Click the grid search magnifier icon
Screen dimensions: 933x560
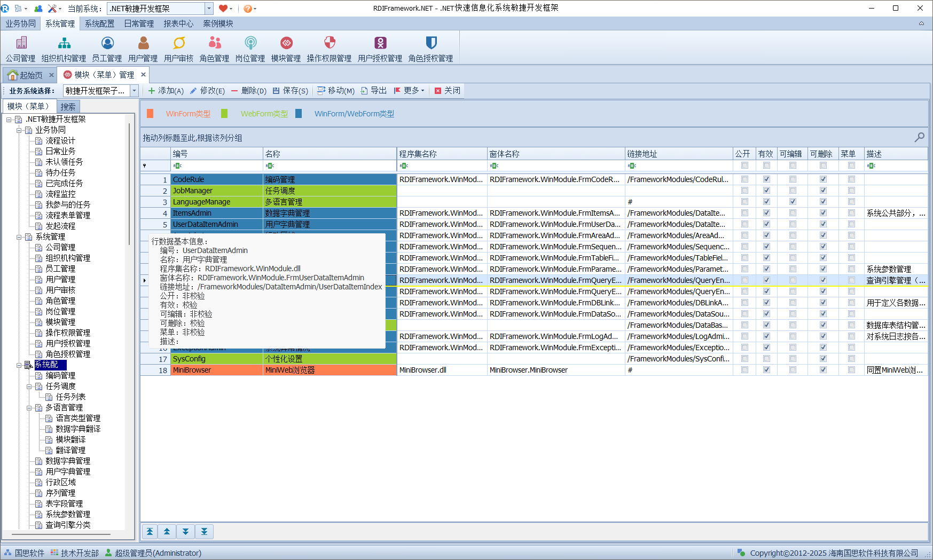[x=919, y=138]
